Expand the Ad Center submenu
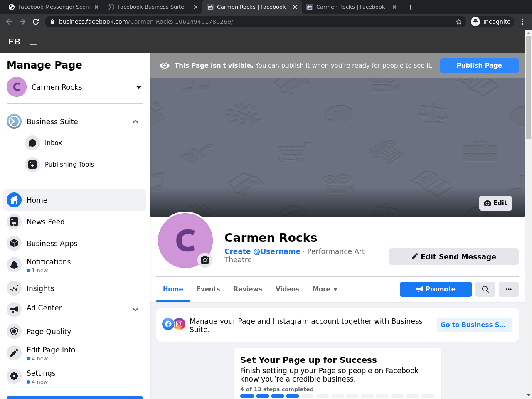 point(135,310)
